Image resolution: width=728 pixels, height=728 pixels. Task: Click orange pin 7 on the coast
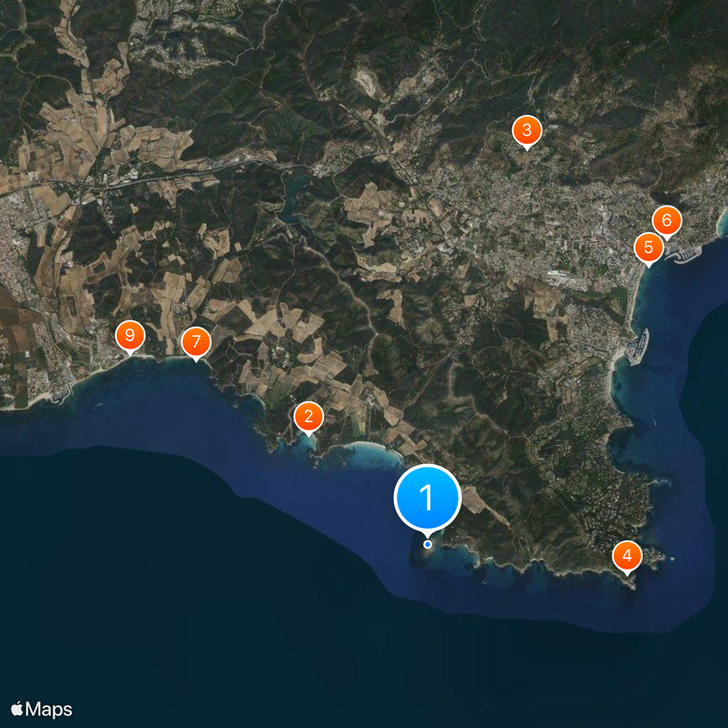[197, 343]
